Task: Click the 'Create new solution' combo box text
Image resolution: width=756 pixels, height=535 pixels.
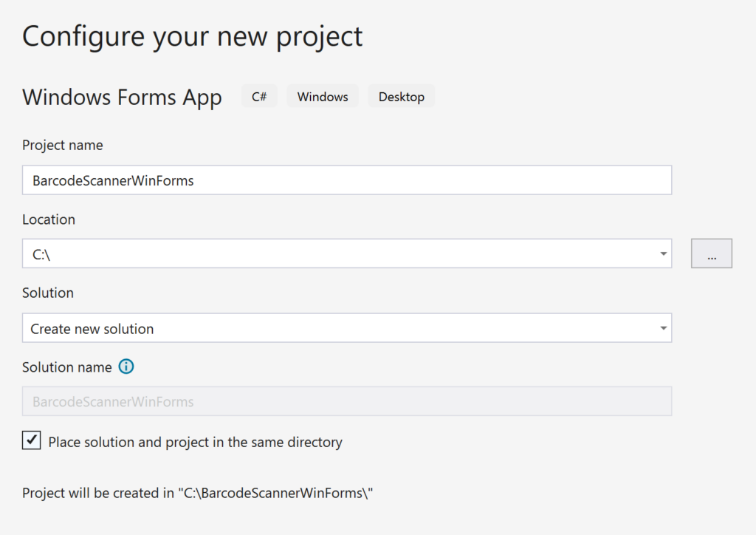Action: point(92,329)
